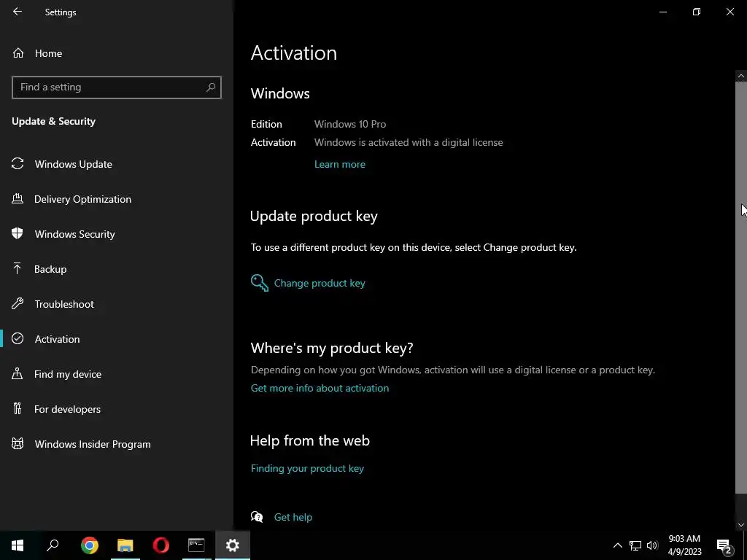Click the Windows Insider cat icon
Viewport: 747px width, 560px height.
pos(18,444)
